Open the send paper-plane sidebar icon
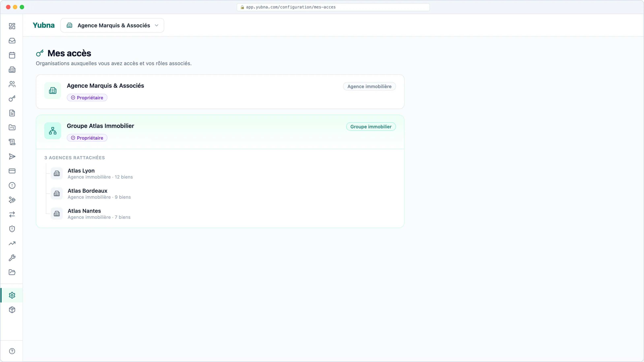 (12, 157)
